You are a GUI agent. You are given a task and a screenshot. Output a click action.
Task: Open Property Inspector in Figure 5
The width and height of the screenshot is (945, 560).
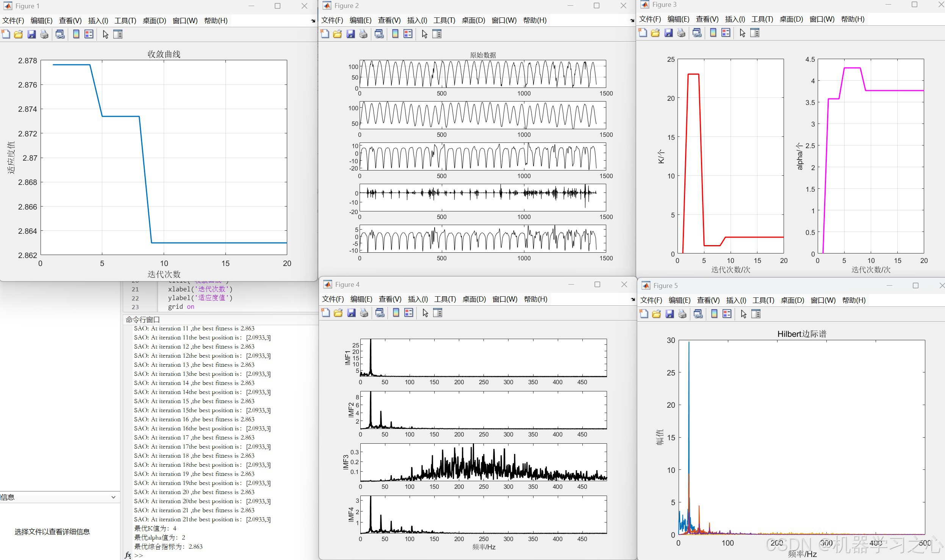coord(756,314)
